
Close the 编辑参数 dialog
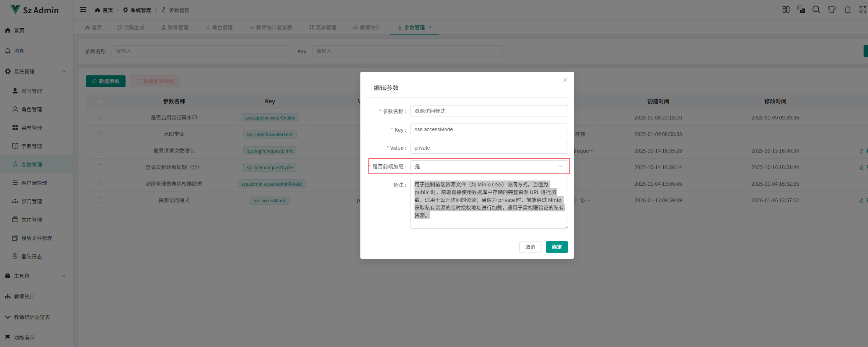[x=565, y=80]
